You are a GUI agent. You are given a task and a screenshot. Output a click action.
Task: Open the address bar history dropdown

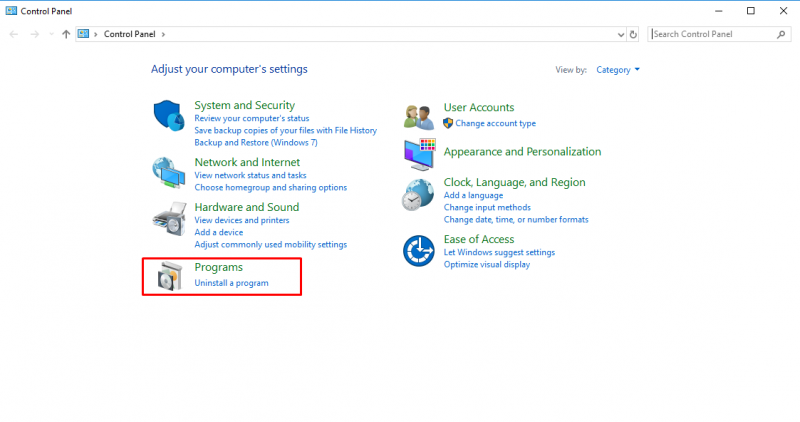[620, 35]
